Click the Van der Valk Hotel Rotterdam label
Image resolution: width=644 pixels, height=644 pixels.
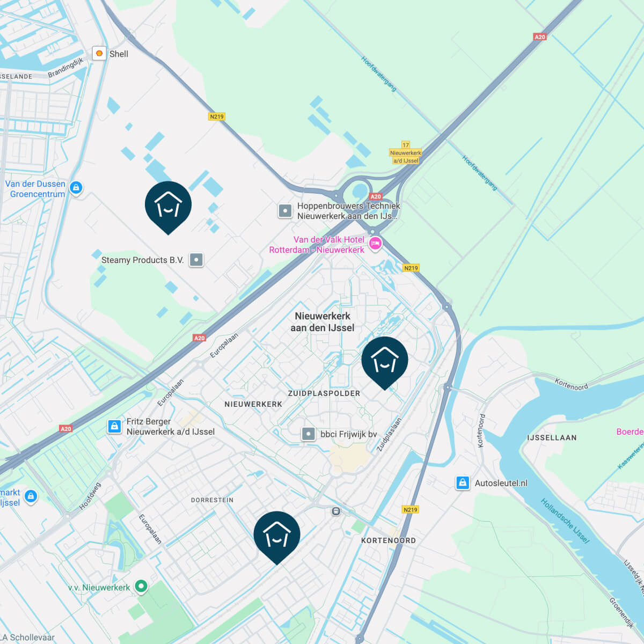click(x=317, y=245)
